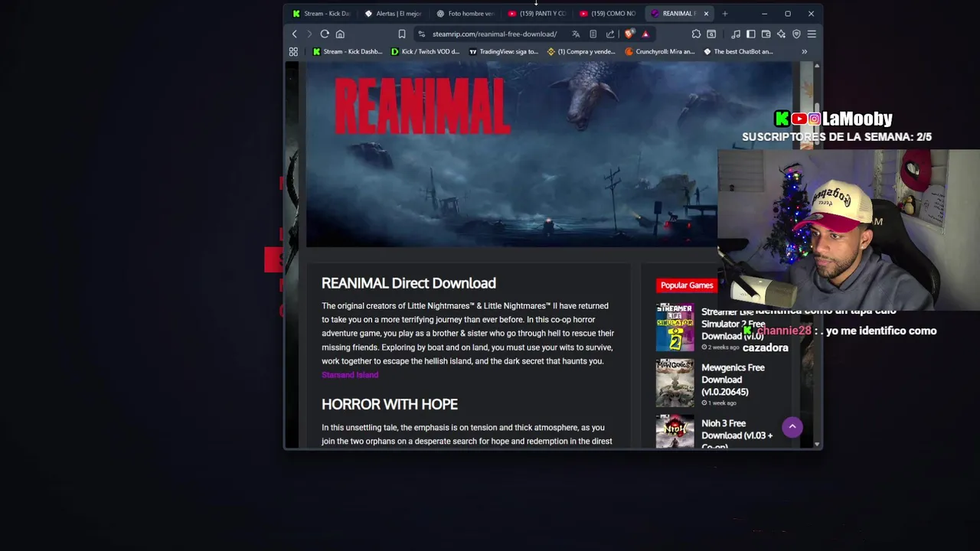Viewport: 980px width, 551px height.
Task: Switch to the Alertas tab
Action: tap(394, 13)
